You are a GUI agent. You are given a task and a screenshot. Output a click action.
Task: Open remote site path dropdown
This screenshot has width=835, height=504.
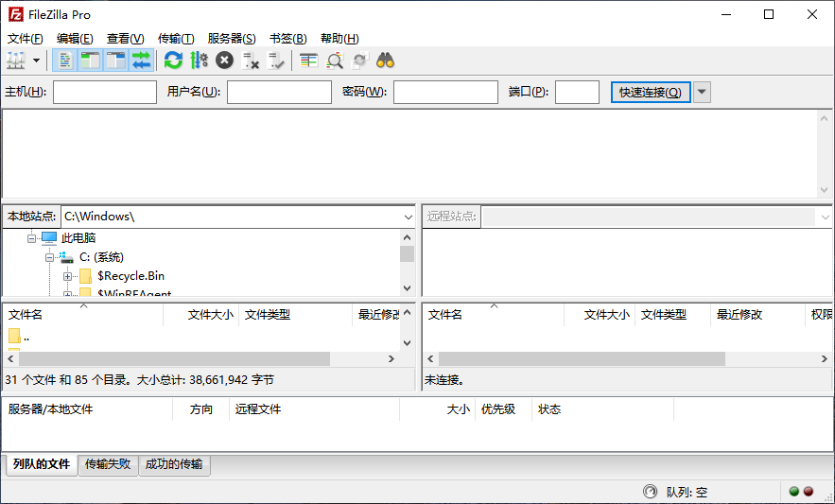pos(825,217)
